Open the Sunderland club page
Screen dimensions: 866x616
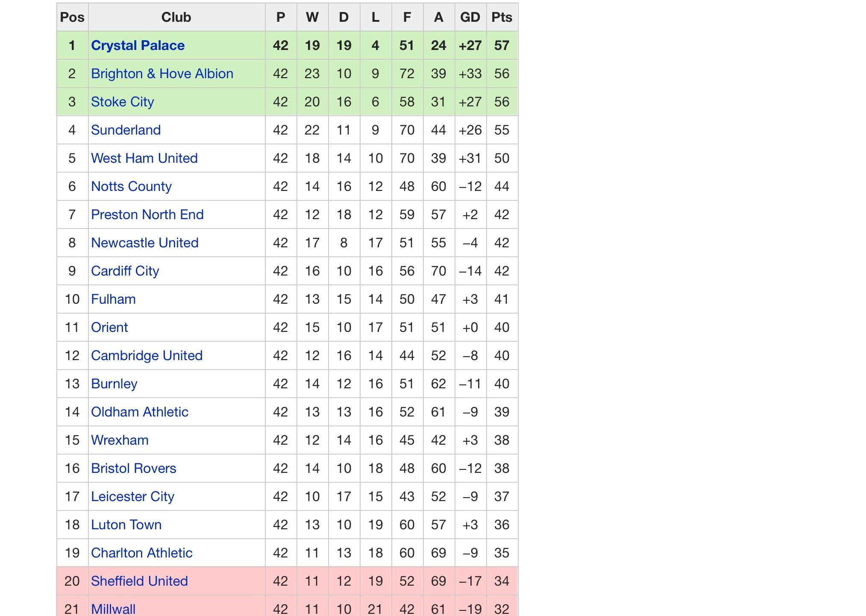[126, 130]
